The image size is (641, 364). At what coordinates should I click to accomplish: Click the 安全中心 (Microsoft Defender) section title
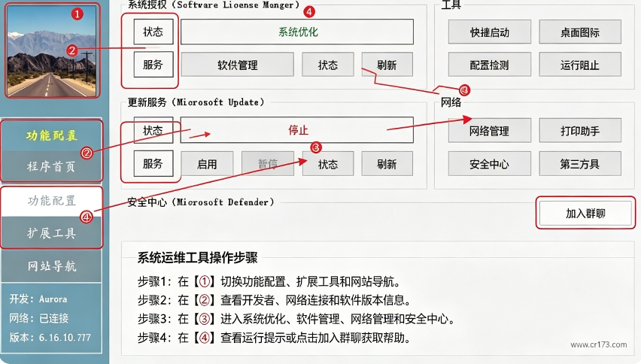(201, 202)
